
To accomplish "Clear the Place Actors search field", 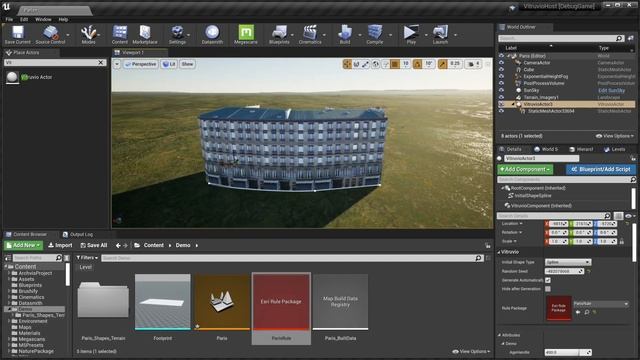I will coord(101,62).
